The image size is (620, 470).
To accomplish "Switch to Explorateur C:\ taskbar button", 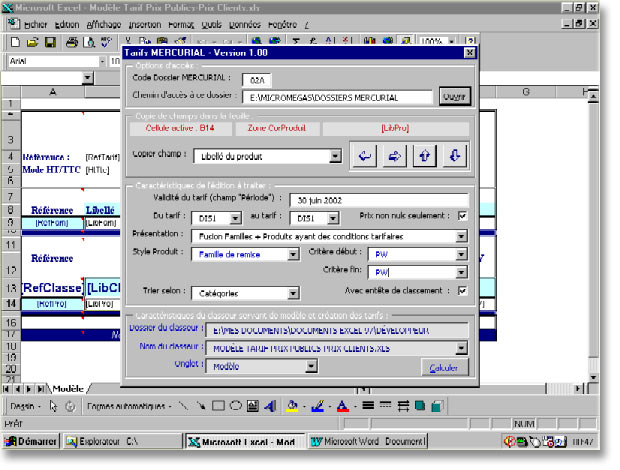I will [122, 442].
